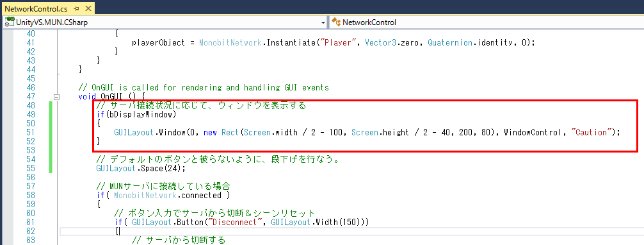Click the OnGUI method name on line 47
The image size is (644, 245).
[x=111, y=97]
